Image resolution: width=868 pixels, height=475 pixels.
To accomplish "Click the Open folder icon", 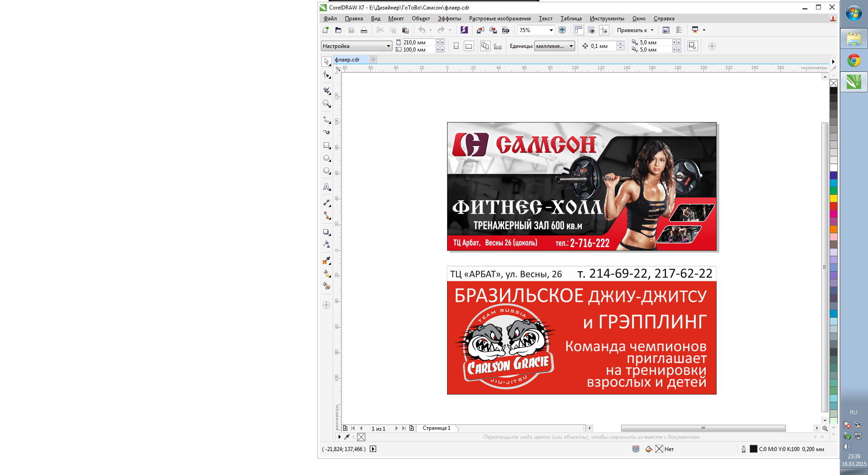I will [338, 30].
